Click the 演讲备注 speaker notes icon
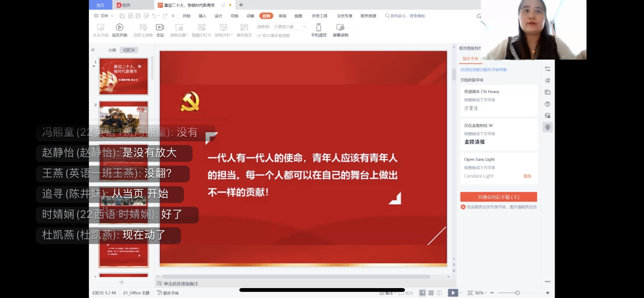This screenshot has height=298, width=644. point(244,27)
